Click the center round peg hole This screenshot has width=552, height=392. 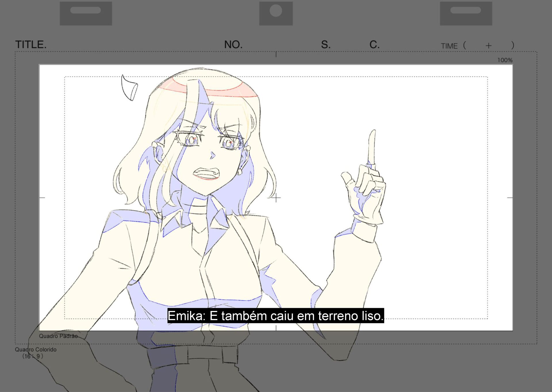pyautogui.click(x=276, y=11)
